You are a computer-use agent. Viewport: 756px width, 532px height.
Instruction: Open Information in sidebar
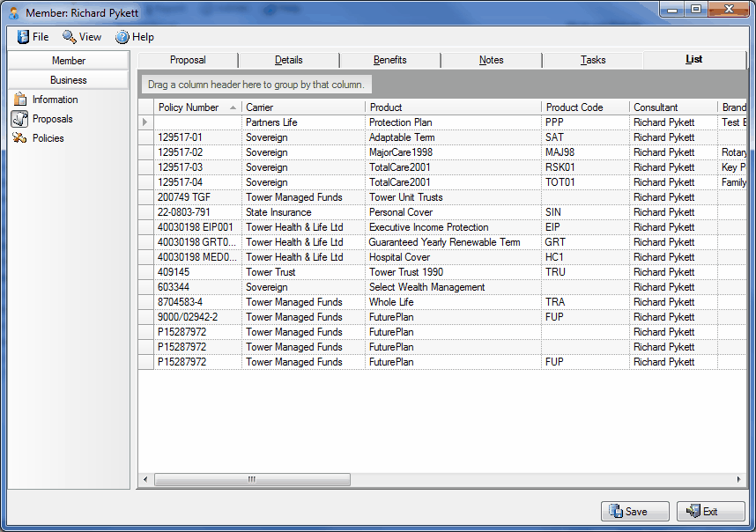coord(46,100)
